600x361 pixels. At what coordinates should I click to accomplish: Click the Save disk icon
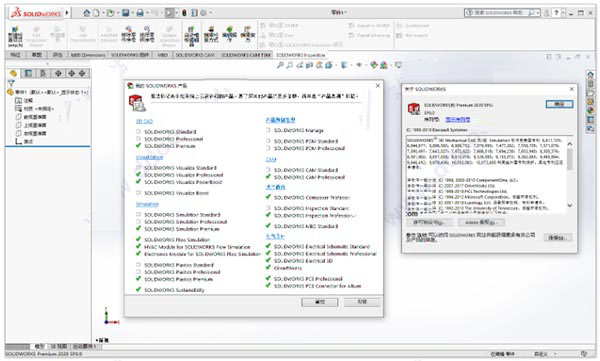point(126,13)
